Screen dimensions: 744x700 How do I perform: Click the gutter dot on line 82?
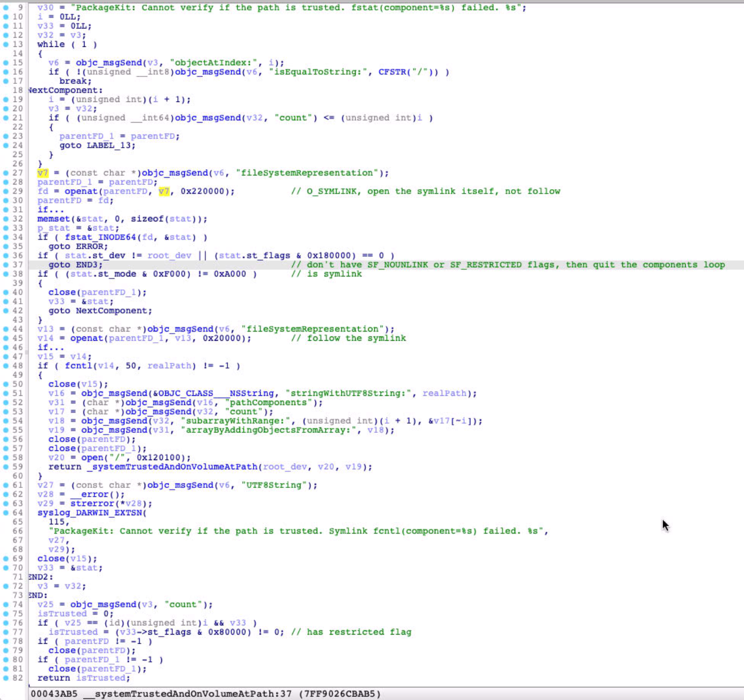[x=6, y=678]
